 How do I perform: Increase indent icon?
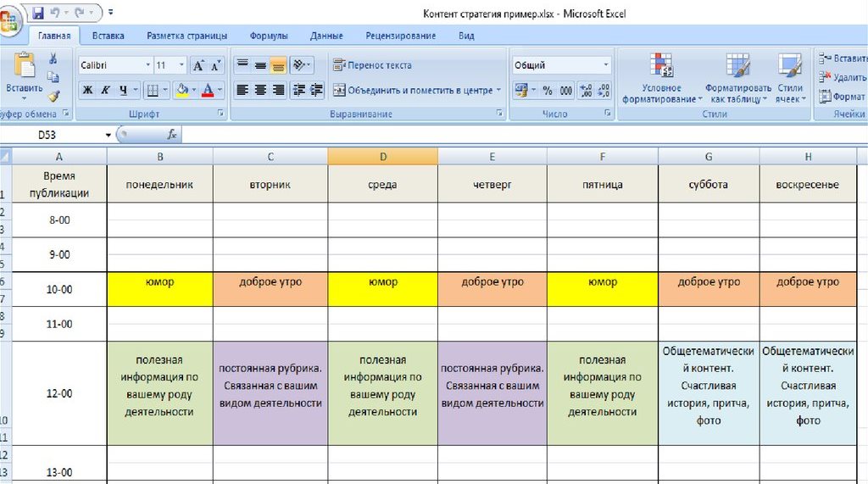tap(317, 90)
